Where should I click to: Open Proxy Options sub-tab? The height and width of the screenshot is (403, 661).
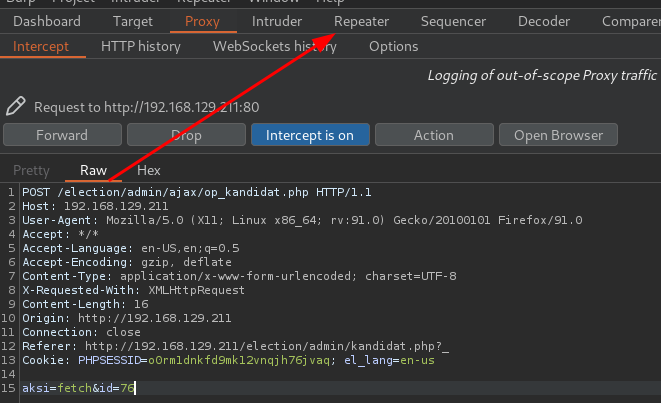pyautogui.click(x=394, y=46)
